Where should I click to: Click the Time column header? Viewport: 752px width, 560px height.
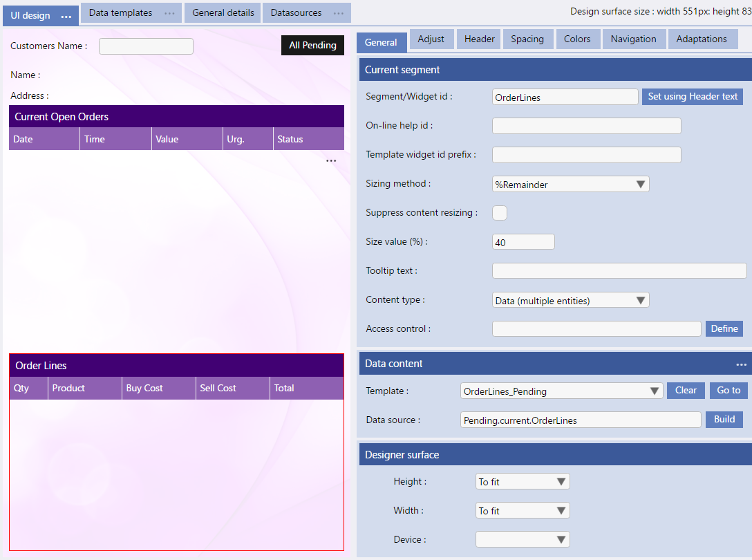[115, 139]
